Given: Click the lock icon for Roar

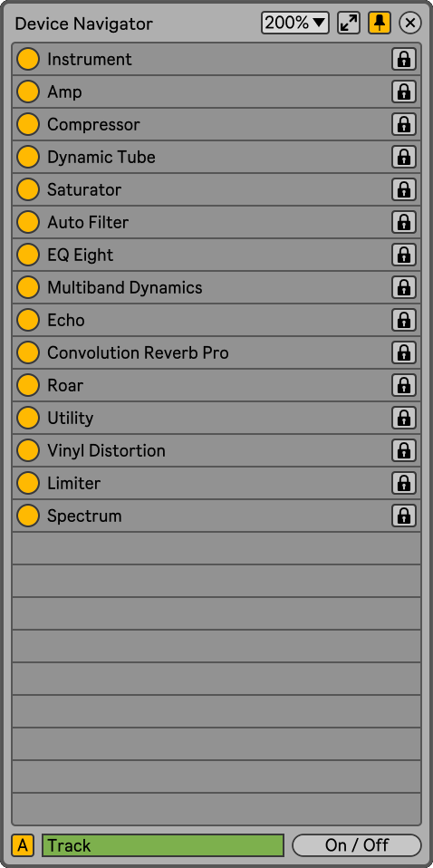Looking at the screenshot, I should 404,386.
